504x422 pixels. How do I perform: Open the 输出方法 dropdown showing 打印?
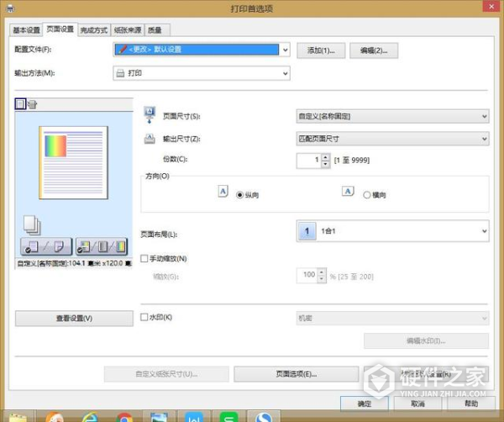pos(202,73)
